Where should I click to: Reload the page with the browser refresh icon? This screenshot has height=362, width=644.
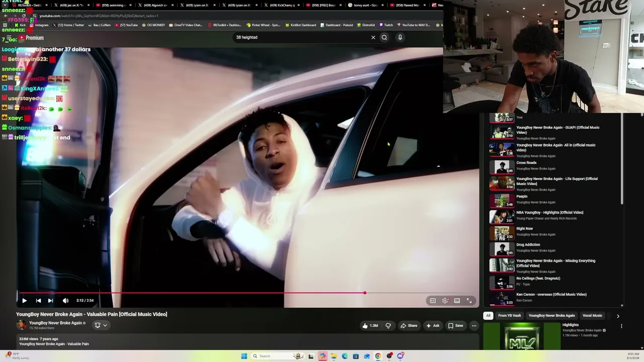pyautogui.click(x=24, y=16)
